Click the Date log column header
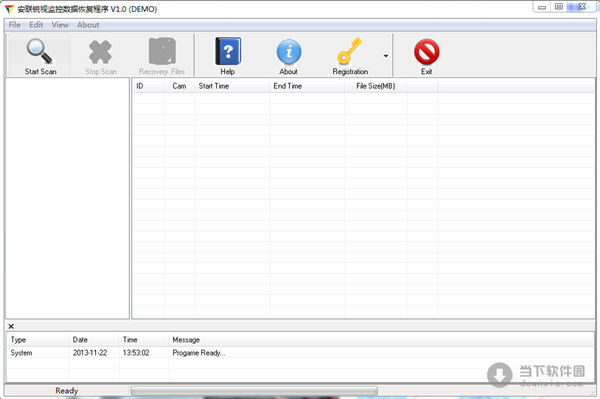The height and width of the screenshot is (399, 600). coord(94,340)
